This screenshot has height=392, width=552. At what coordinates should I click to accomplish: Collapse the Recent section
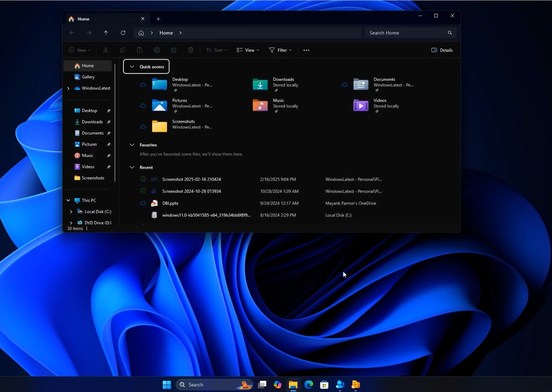132,167
